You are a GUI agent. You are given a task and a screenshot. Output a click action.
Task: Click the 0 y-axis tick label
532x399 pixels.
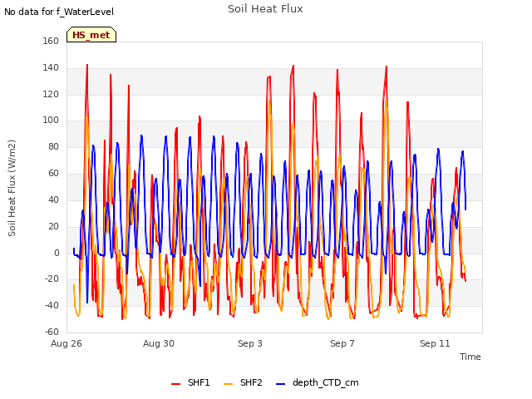(x=57, y=253)
